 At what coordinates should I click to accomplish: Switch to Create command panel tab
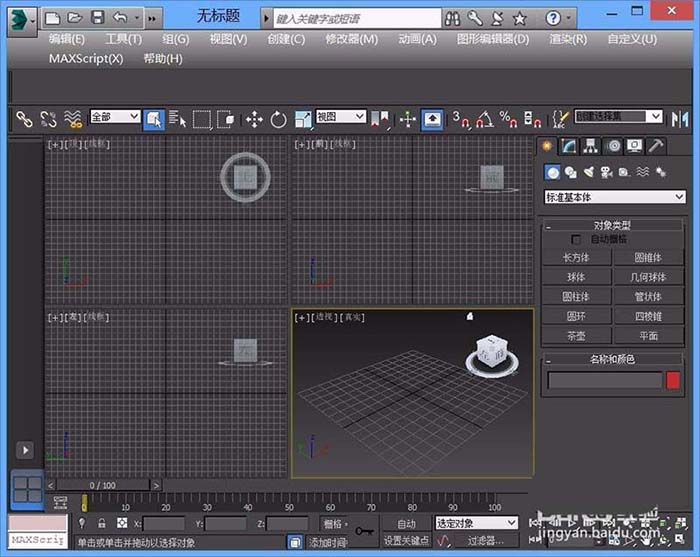click(547, 146)
